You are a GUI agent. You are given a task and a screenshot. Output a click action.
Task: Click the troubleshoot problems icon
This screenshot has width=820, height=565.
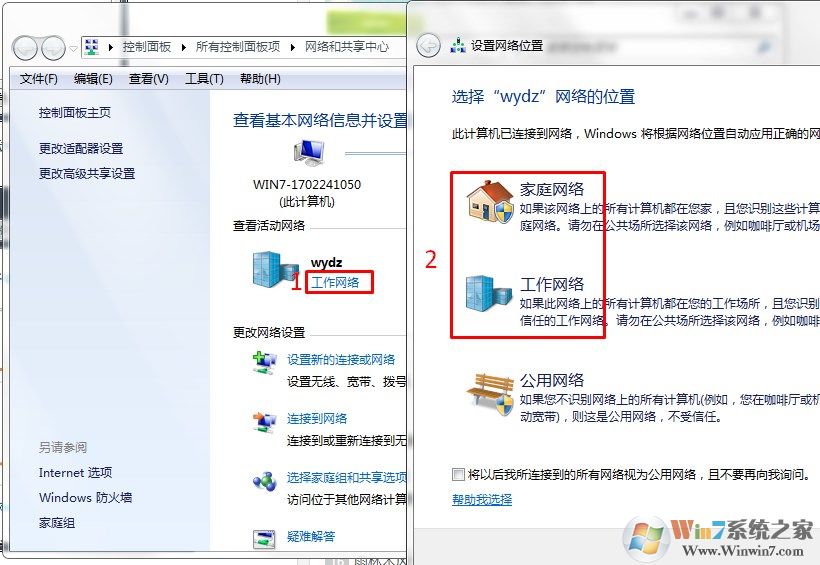click(x=265, y=539)
